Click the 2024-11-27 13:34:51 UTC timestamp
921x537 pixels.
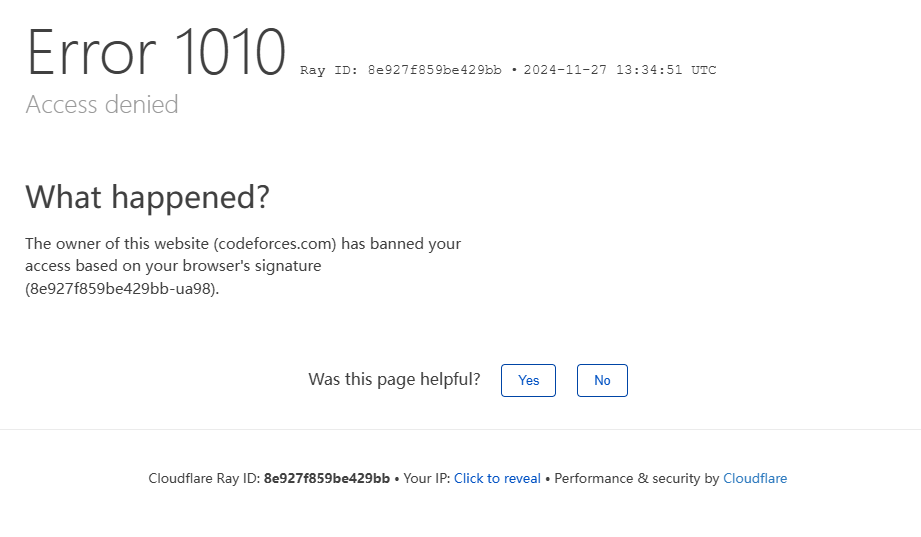[x=620, y=70]
